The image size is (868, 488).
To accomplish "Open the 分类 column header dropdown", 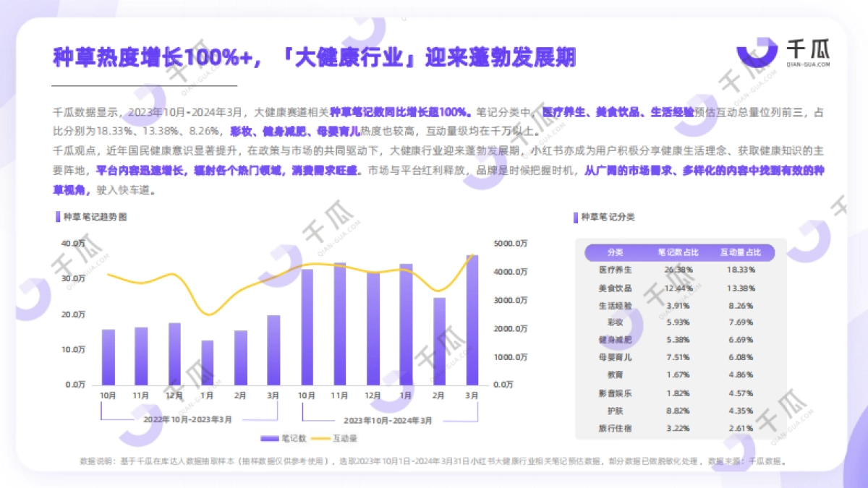I will click(x=615, y=253).
